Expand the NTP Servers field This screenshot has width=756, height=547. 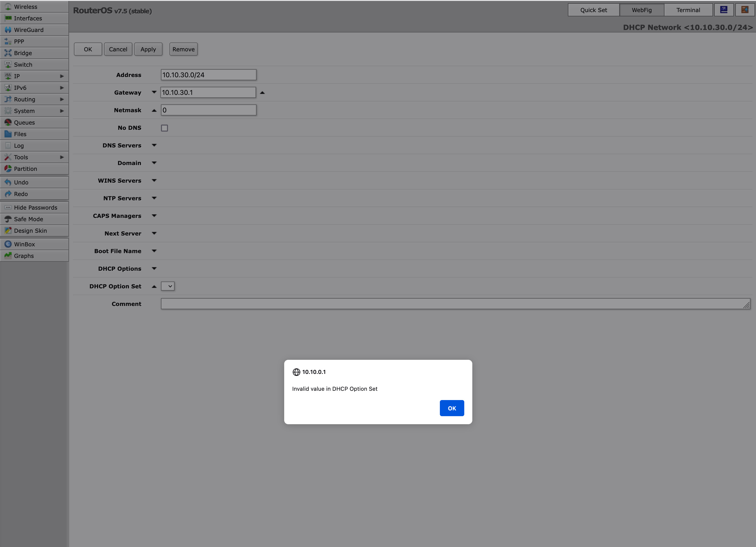[x=154, y=198]
